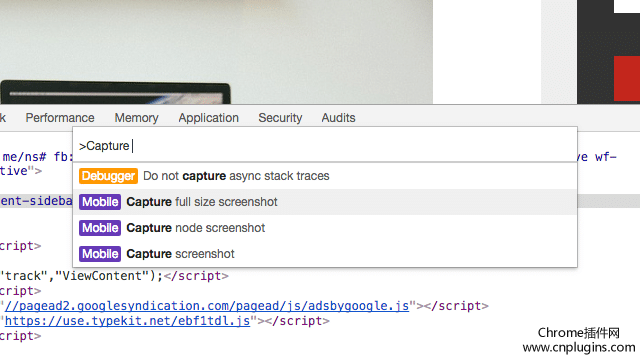Image resolution: width=640 pixels, height=360 pixels.
Task: Click the me/ns# fb: attribute text
Action: coord(38,157)
